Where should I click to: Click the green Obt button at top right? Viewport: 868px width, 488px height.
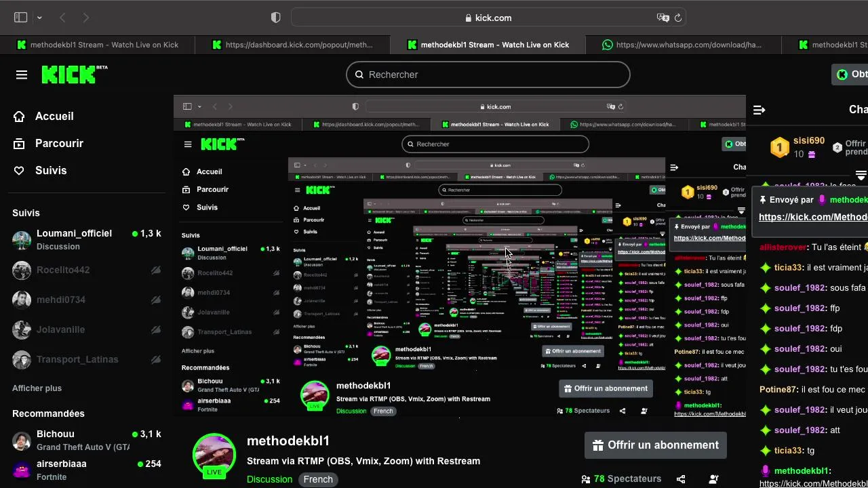coord(850,75)
